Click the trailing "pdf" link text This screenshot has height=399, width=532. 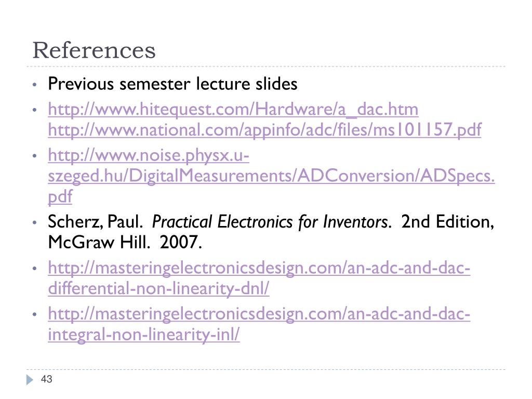click(x=60, y=196)
